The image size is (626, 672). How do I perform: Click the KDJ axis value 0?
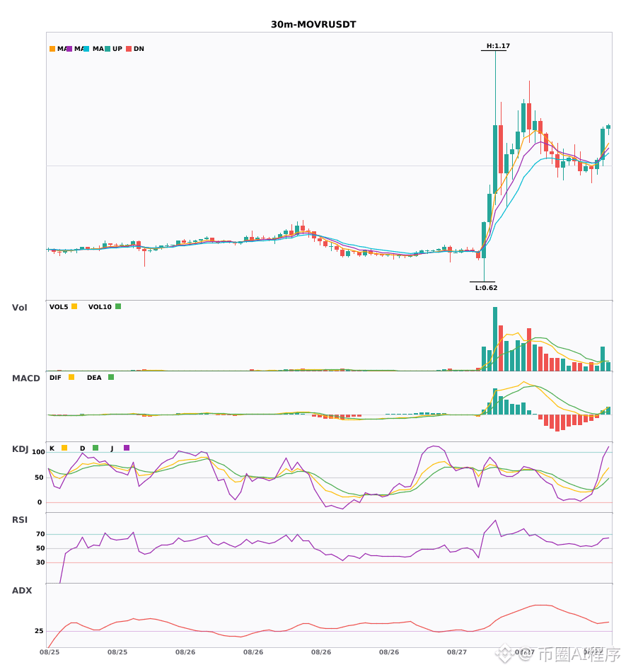40,502
